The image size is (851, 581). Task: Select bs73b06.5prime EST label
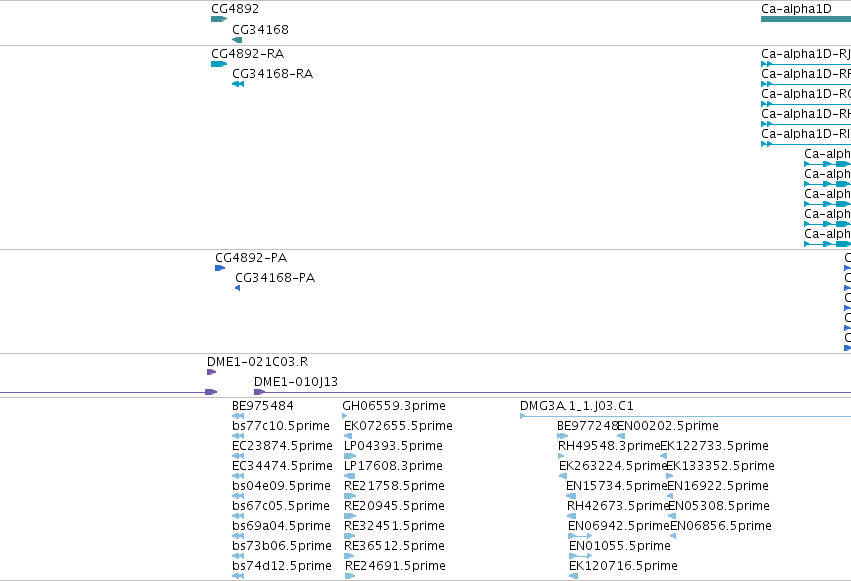pos(282,546)
